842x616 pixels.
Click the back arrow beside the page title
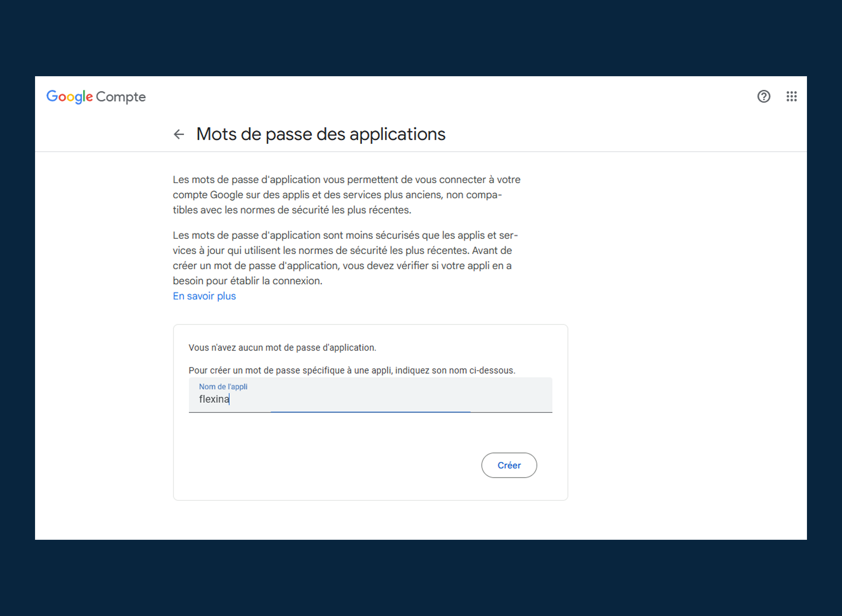pyautogui.click(x=179, y=134)
